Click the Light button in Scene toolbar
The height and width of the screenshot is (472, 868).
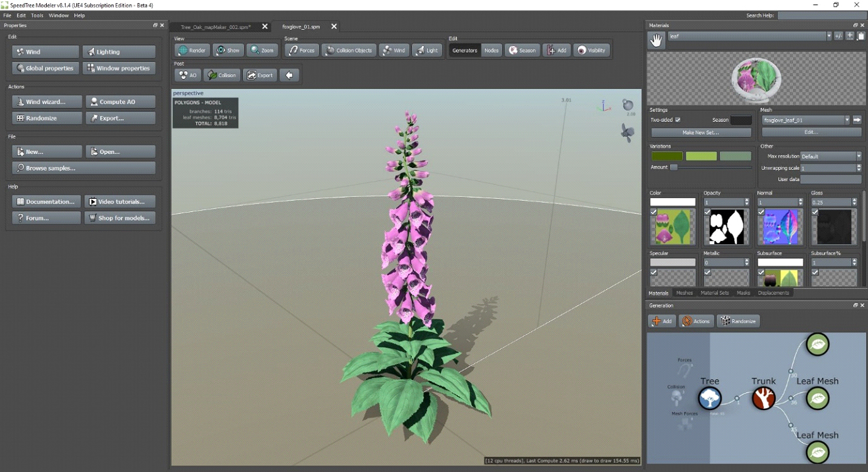426,50
